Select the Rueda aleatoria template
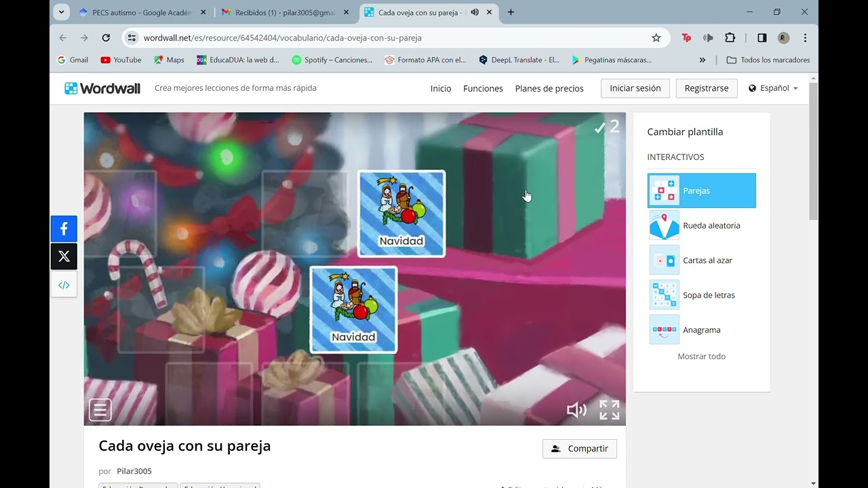 (x=702, y=226)
